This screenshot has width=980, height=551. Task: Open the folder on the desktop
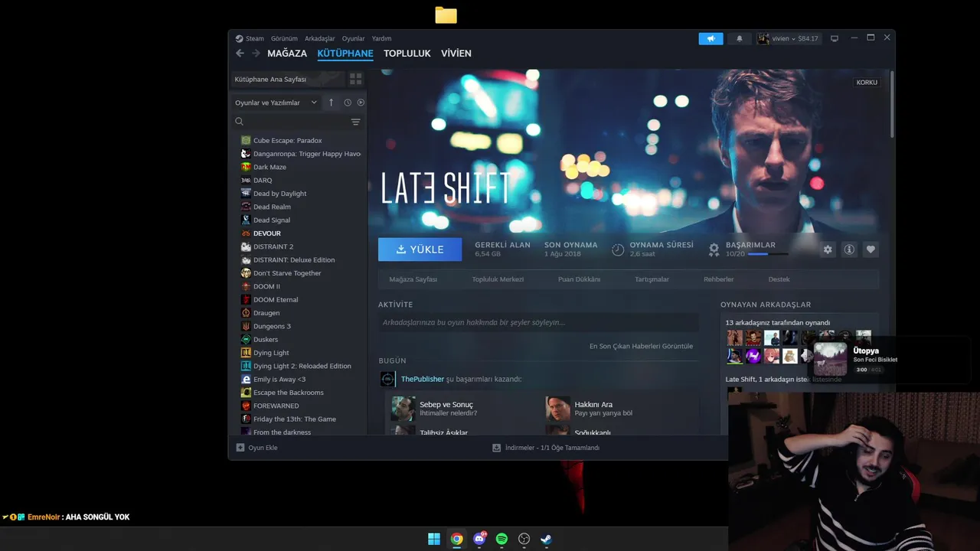click(446, 15)
